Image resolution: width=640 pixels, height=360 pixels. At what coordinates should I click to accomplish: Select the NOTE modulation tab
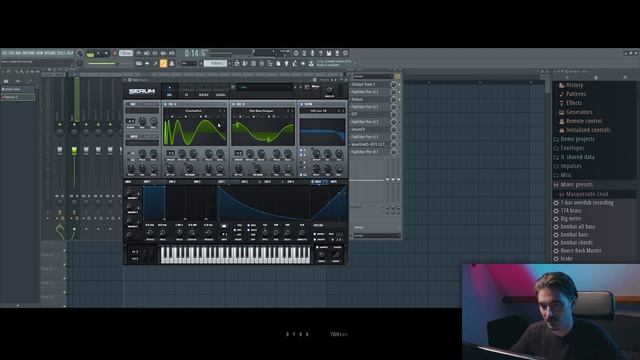tap(333, 182)
